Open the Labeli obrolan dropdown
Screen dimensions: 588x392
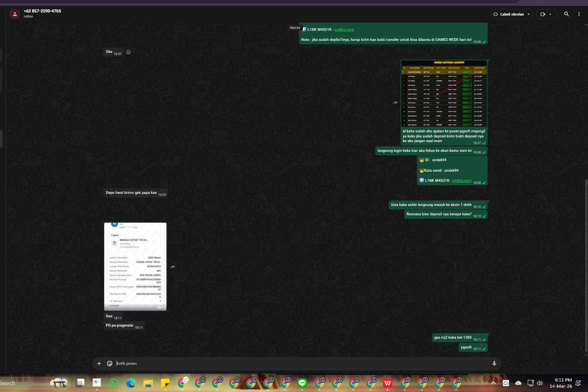tap(512, 14)
